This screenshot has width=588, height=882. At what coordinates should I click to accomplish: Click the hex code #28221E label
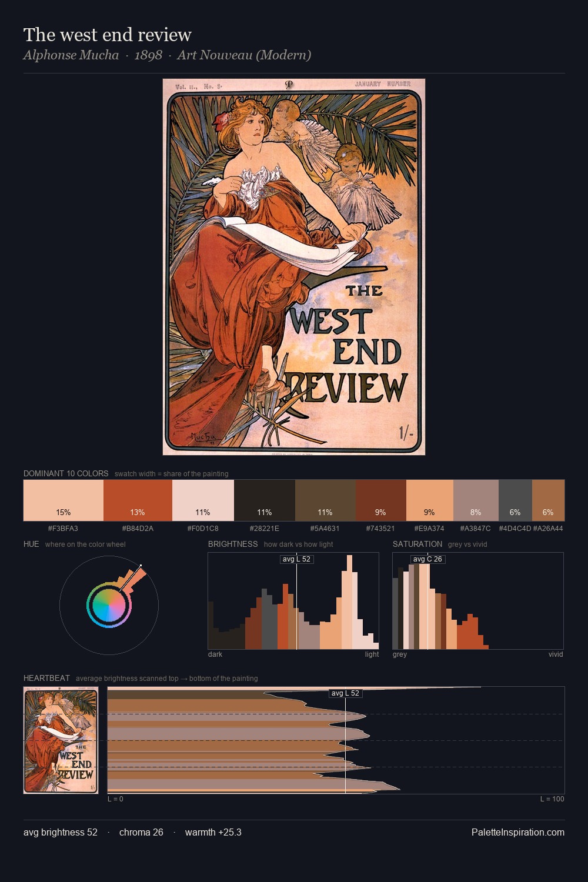coord(265,529)
